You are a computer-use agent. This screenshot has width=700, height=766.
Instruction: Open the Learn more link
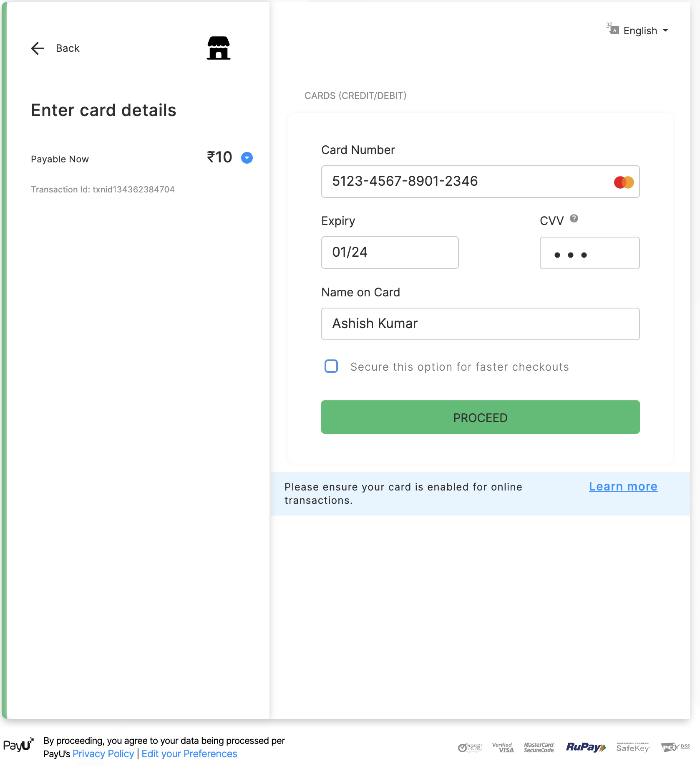pyautogui.click(x=623, y=487)
